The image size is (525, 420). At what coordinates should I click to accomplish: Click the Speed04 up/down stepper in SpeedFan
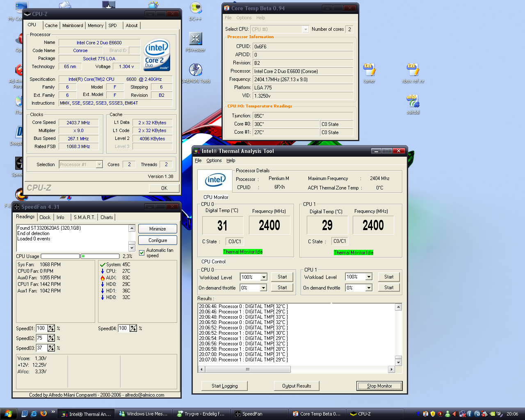(x=133, y=328)
